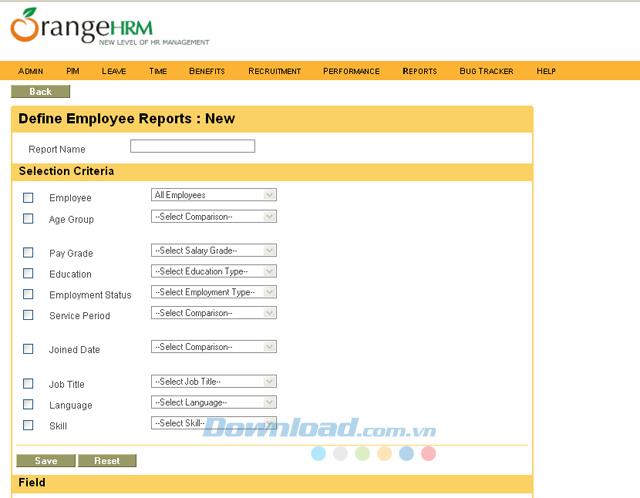Open the Admin menu
This screenshot has height=498, width=640.
(x=31, y=71)
